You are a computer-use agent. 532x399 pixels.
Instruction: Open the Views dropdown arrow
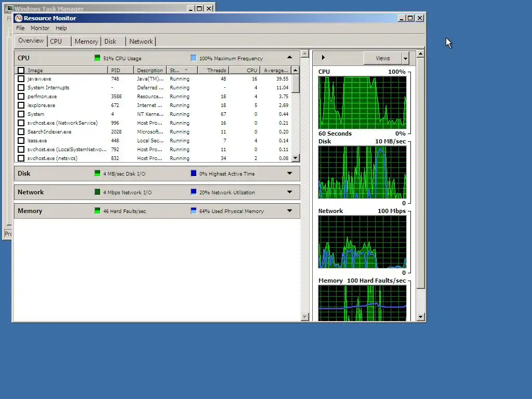[x=405, y=58]
